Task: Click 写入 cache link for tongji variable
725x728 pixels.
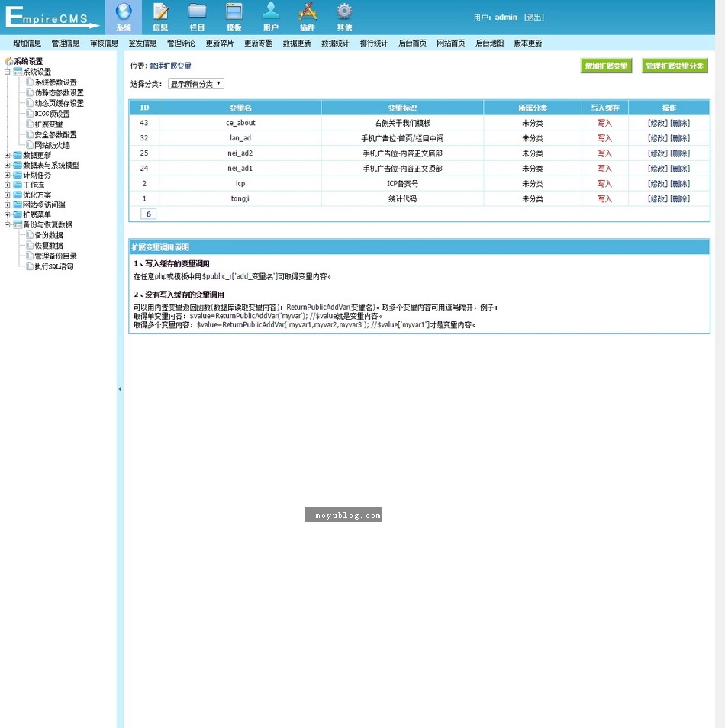Action: [x=604, y=199]
